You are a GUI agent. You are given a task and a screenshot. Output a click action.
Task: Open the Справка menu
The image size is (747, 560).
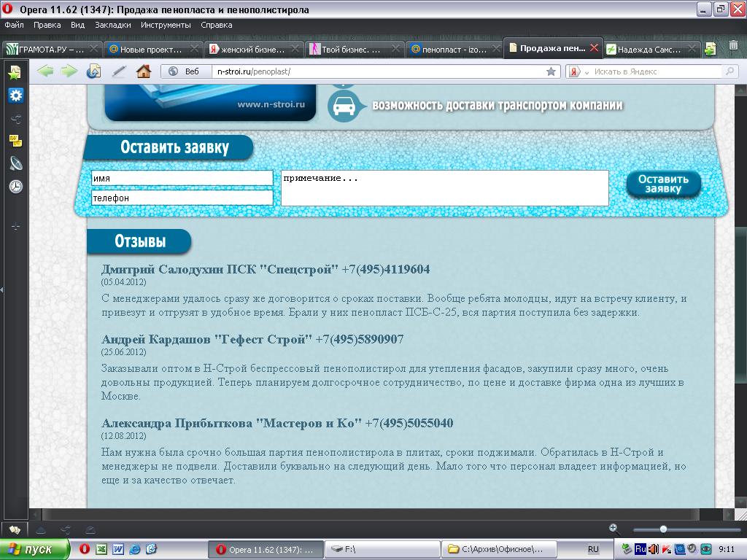tap(216, 25)
